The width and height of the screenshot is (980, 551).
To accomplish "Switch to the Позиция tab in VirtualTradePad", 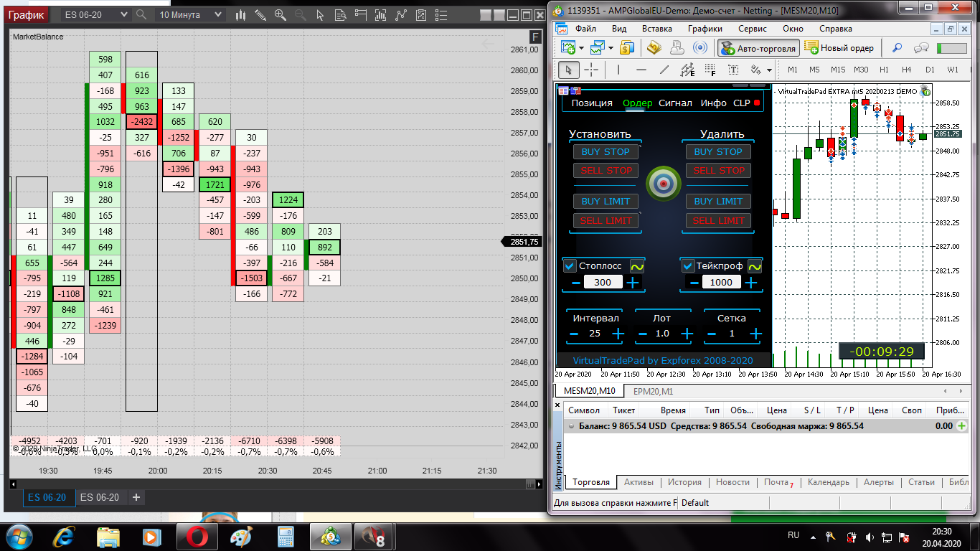I will click(x=592, y=103).
